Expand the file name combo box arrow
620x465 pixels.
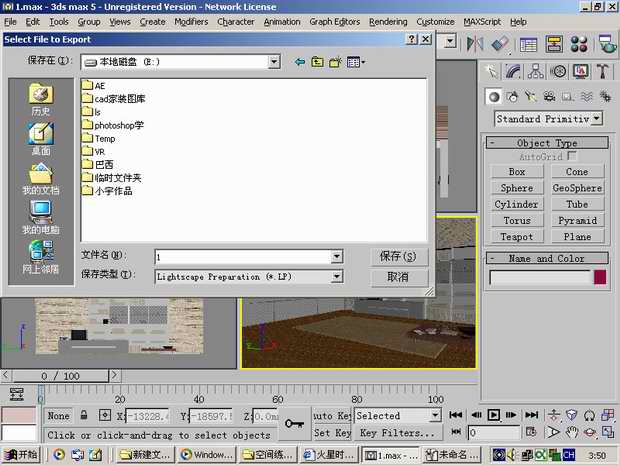[336, 257]
